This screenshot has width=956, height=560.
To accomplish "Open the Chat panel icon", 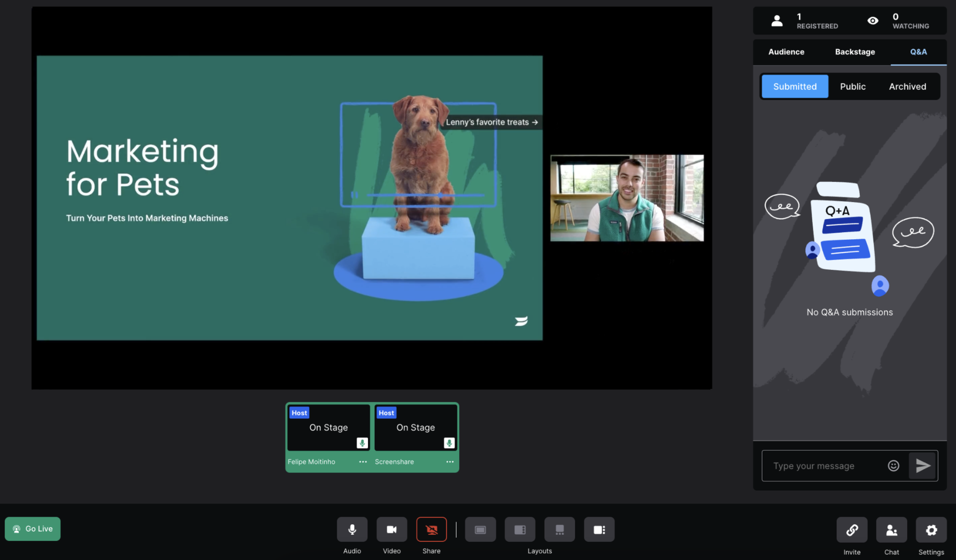I will (892, 530).
